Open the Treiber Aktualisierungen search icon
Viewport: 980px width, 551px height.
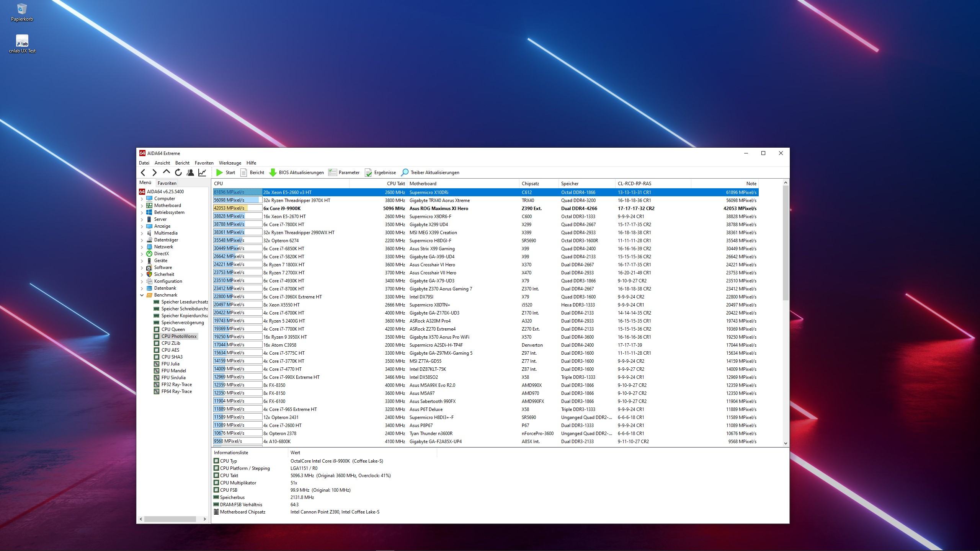pyautogui.click(x=405, y=173)
